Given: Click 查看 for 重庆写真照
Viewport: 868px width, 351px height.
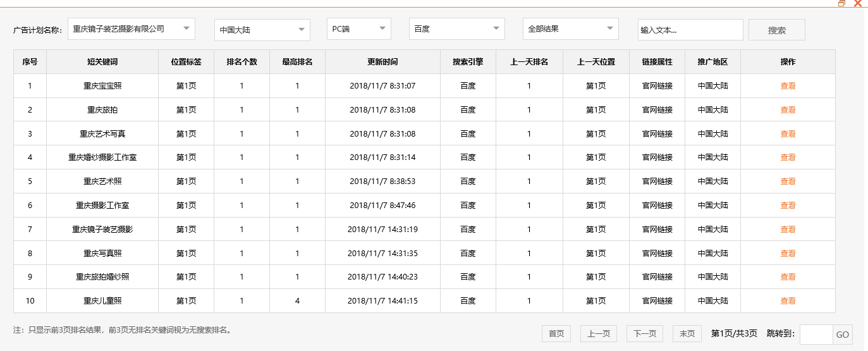Looking at the screenshot, I should coord(788,254).
